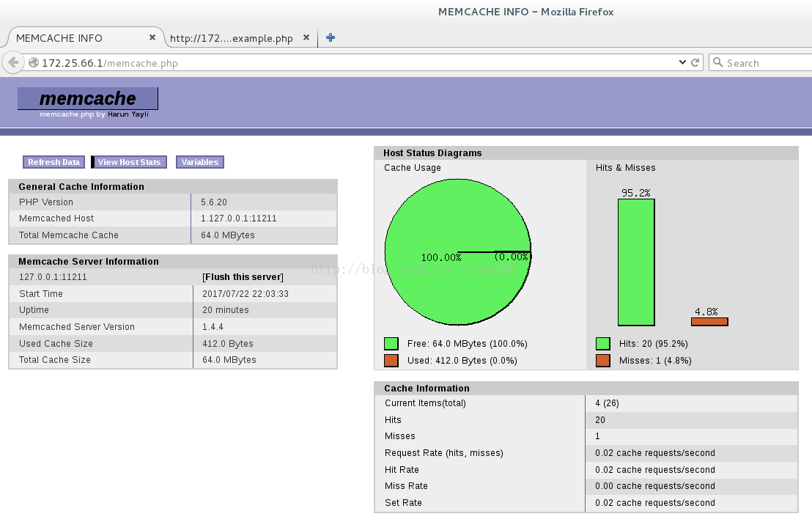The width and height of the screenshot is (812, 522).
Task: Click the green Free legend swatch
Action: coord(391,344)
